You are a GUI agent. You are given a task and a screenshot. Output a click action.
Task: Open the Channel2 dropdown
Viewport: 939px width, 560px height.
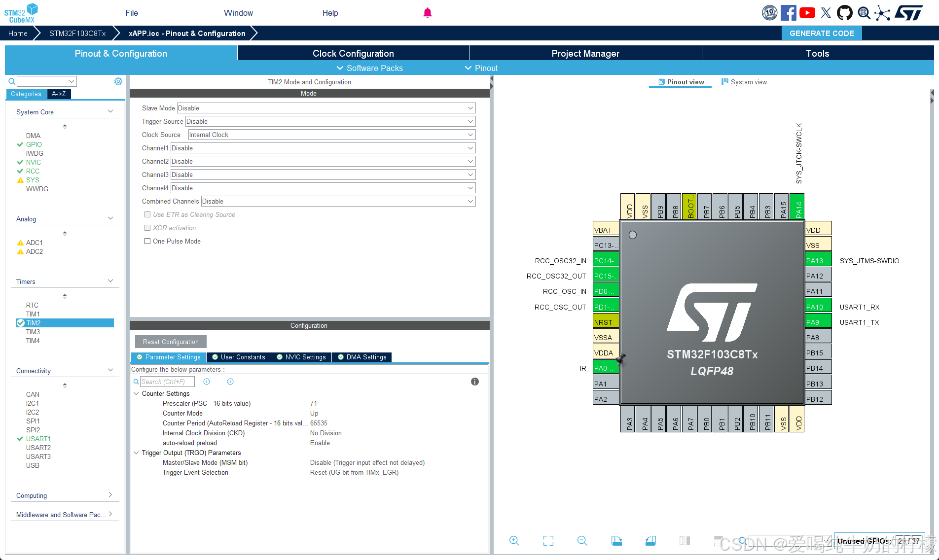point(323,161)
